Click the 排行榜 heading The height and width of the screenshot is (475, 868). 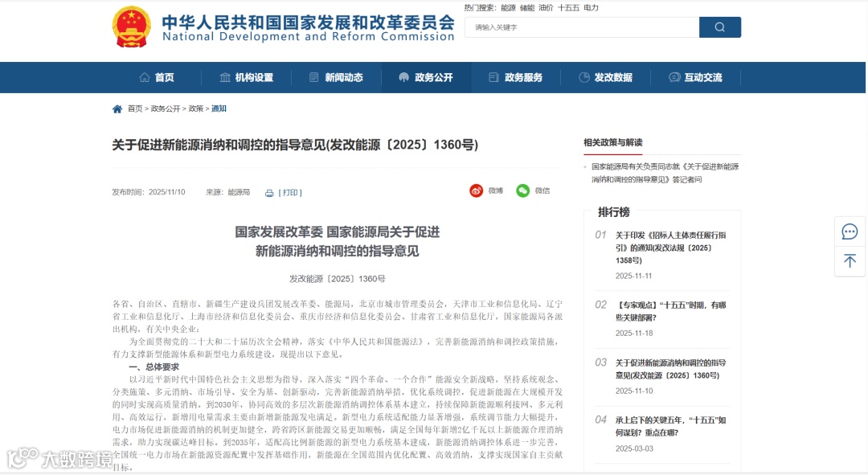point(613,212)
